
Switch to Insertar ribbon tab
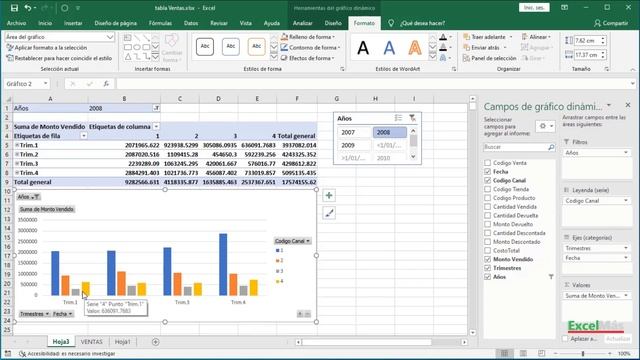coord(73,23)
